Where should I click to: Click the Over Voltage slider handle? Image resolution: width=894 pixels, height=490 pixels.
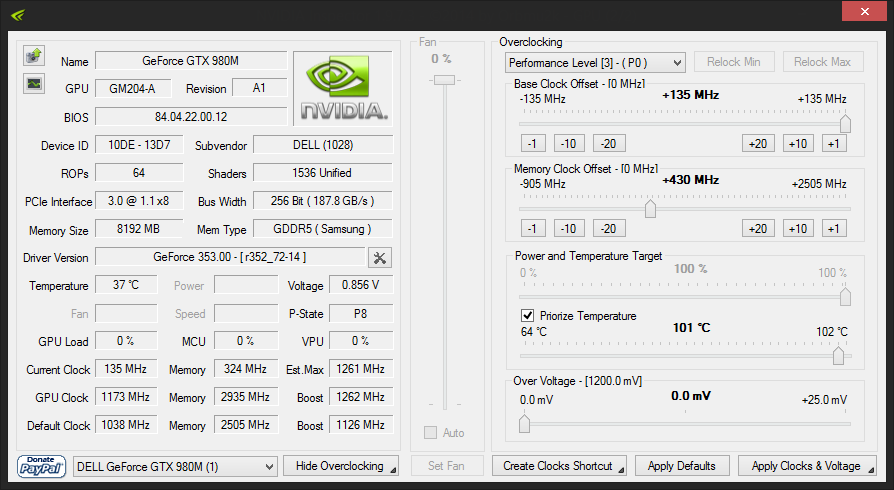(525, 423)
